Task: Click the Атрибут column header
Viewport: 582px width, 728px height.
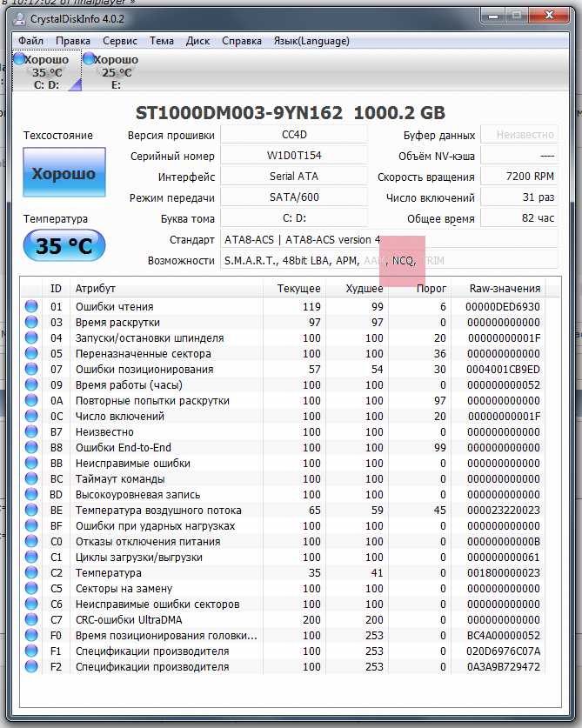Action: pos(96,289)
